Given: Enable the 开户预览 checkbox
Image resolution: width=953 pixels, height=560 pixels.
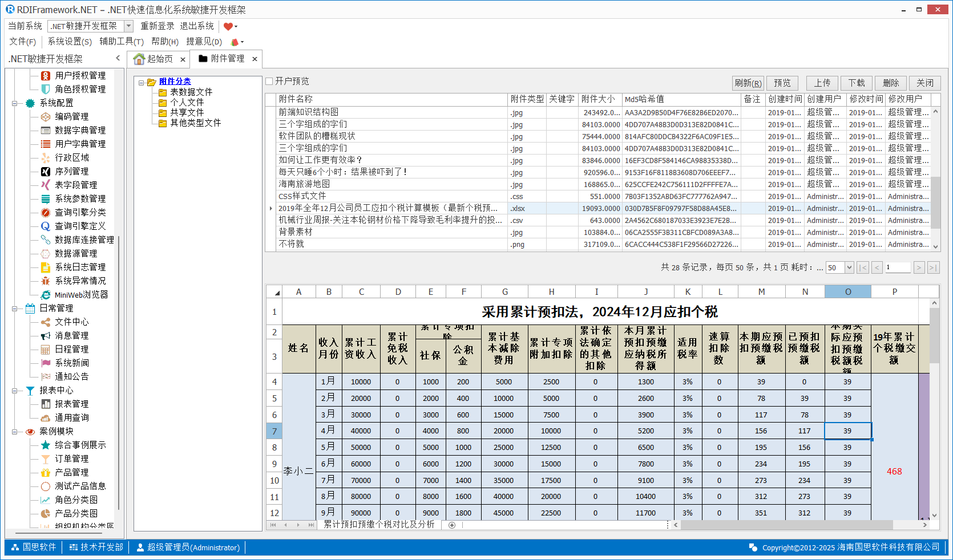Looking at the screenshot, I should [269, 82].
